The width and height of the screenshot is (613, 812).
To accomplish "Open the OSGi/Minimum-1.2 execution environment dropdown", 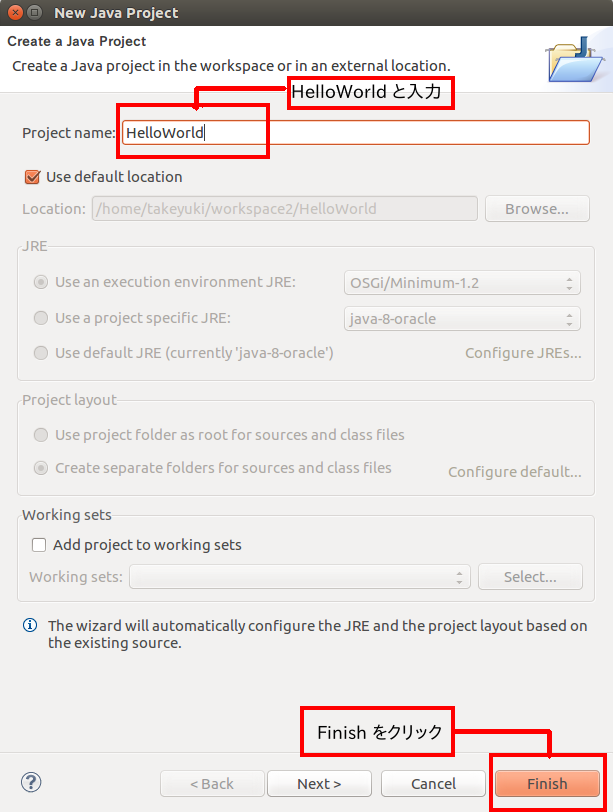I will [462, 283].
